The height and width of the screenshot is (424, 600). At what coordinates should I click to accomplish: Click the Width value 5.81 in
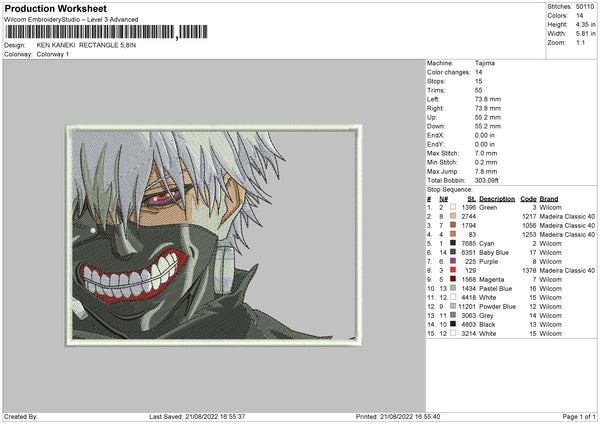pyautogui.click(x=585, y=34)
